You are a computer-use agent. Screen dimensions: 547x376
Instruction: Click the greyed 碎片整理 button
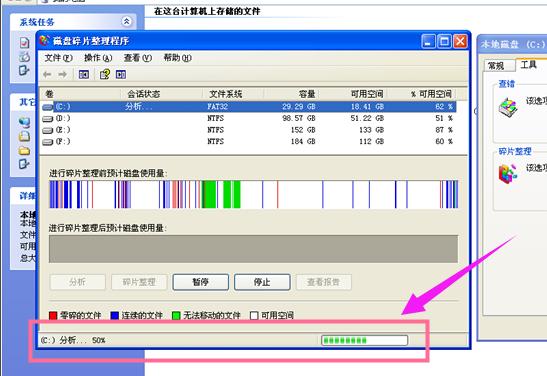click(139, 282)
